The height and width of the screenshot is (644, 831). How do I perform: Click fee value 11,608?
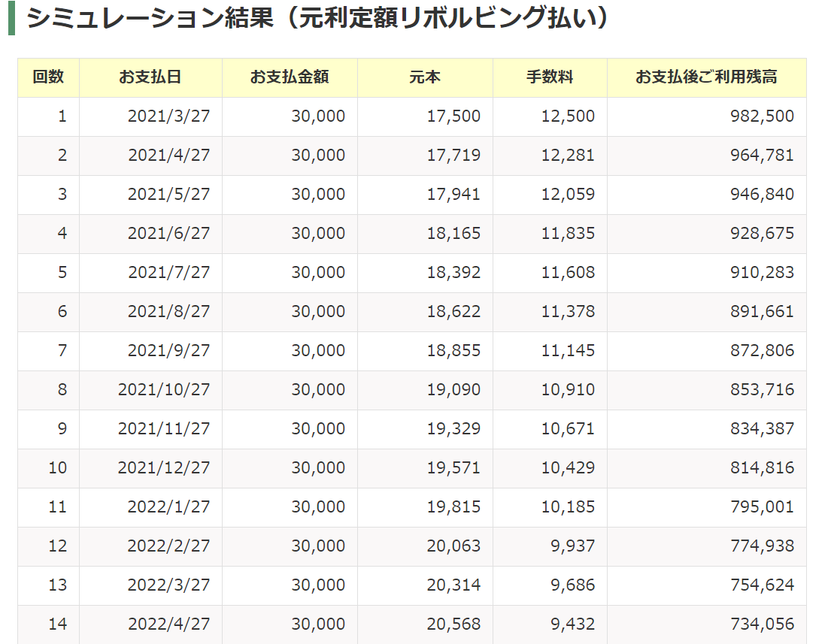(x=568, y=272)
